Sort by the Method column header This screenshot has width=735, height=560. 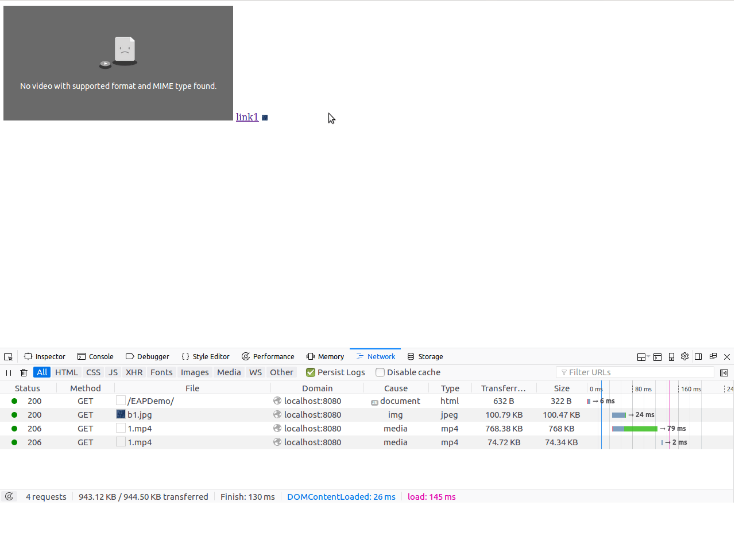click(86, 388)
